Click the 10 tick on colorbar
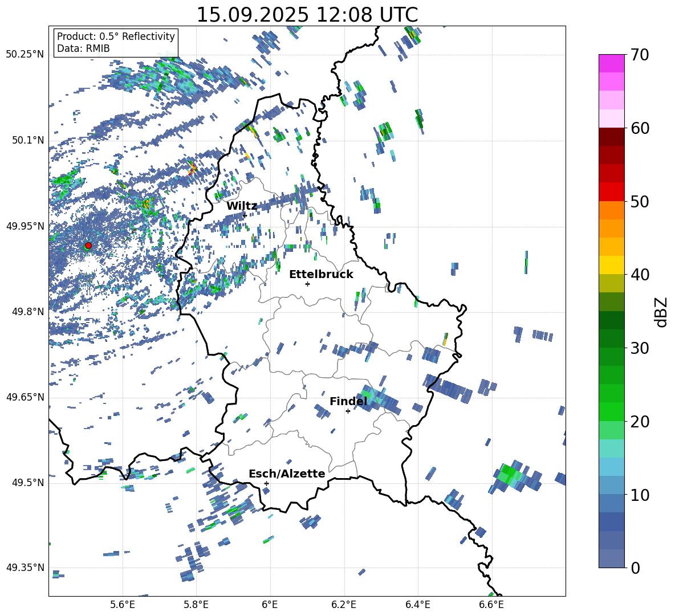The height and width of the screenshot is (616, 675). [640, 495]
